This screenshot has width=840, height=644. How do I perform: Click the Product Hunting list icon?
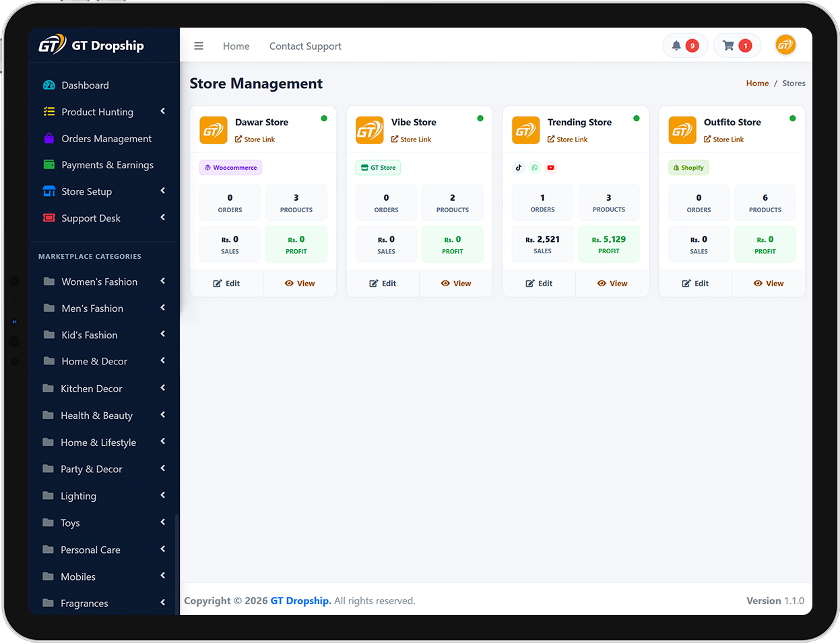click(49, 112)
